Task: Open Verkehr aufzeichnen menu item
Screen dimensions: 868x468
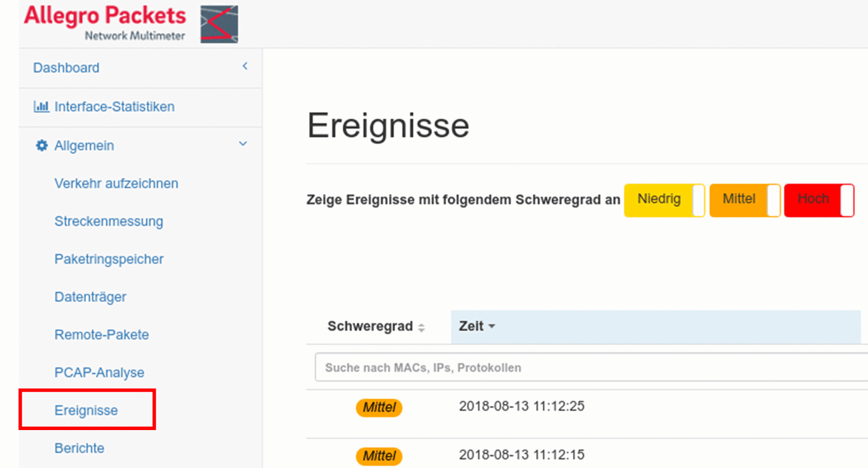Action: coord(116,183)
